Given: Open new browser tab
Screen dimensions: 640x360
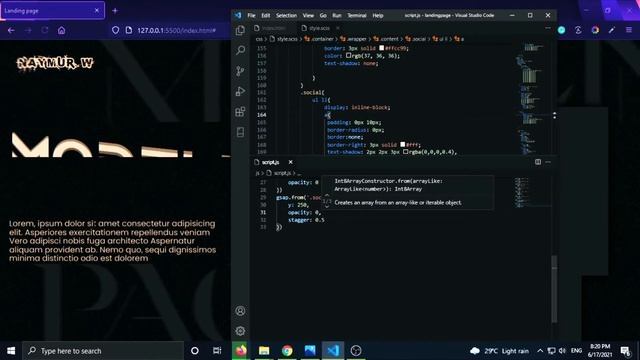Looking at the screenshot, I should 115,11.
